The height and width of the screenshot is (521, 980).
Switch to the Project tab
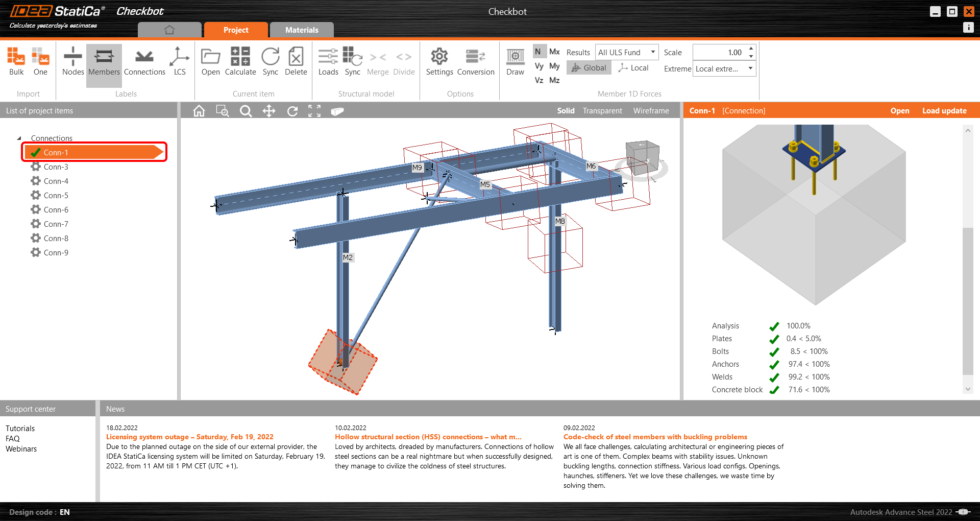coord(235,30)
